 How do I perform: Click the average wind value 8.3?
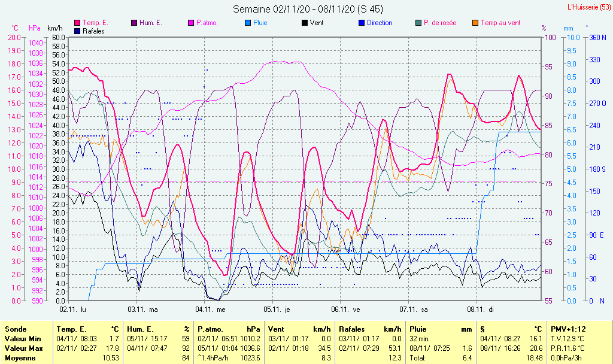pyautogui.click(x=326, y=358)
